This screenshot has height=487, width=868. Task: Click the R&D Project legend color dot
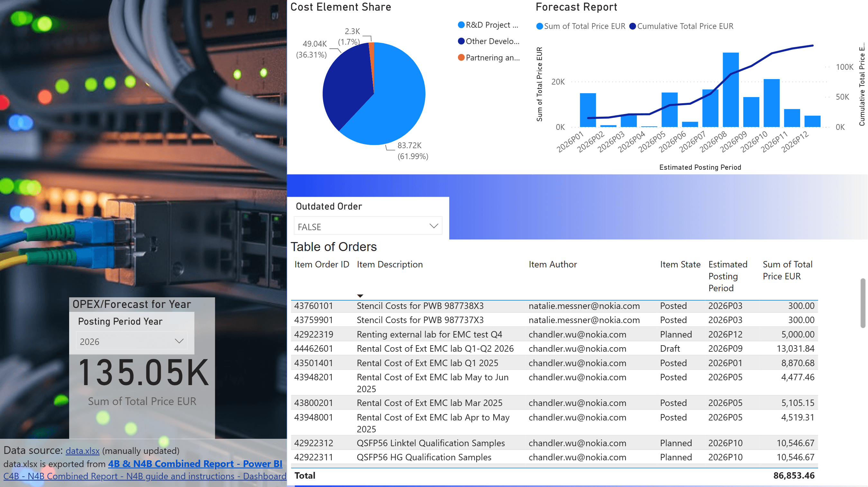[461, 25]
